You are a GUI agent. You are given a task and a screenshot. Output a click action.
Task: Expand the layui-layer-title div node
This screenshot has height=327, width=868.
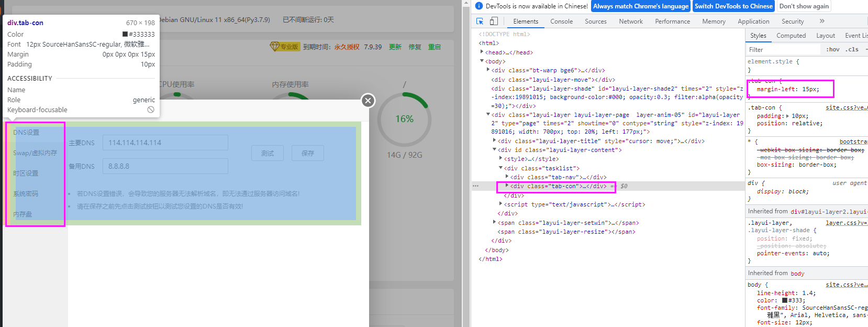coord(495,140)
